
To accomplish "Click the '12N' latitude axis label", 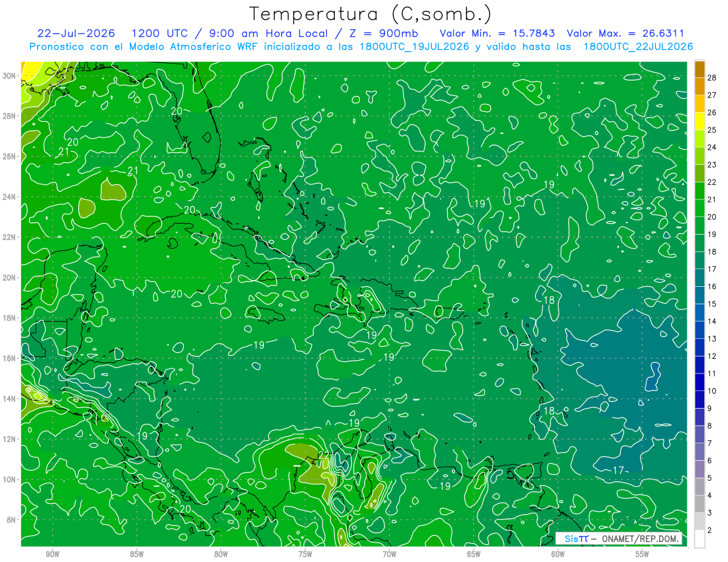I will 9,439.
